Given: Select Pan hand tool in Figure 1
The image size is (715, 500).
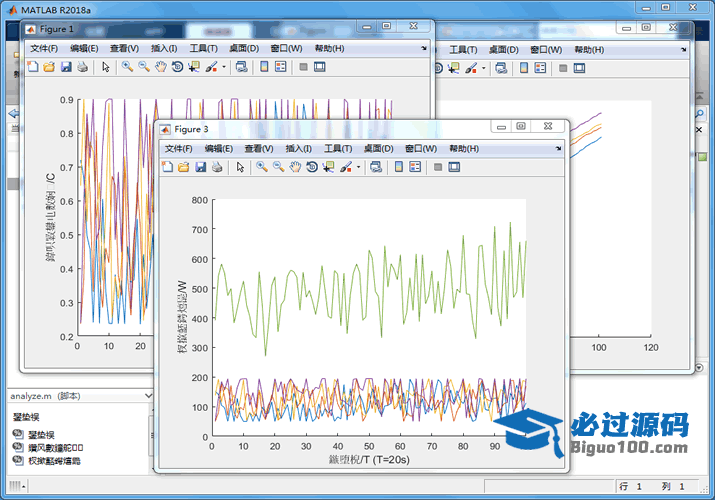Looking at the screenshot, I should point(161,67).
